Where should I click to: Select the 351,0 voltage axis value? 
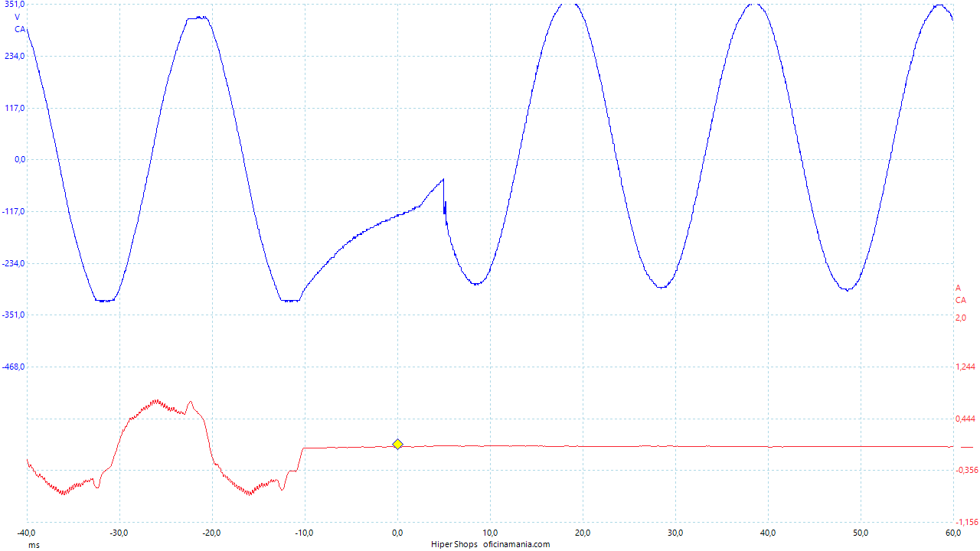(x=14, y=5)
